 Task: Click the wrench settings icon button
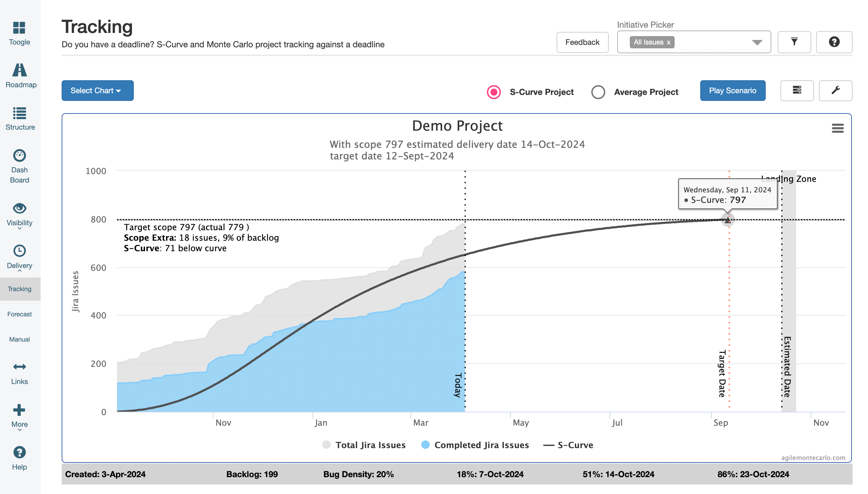[x=835, y=90]
